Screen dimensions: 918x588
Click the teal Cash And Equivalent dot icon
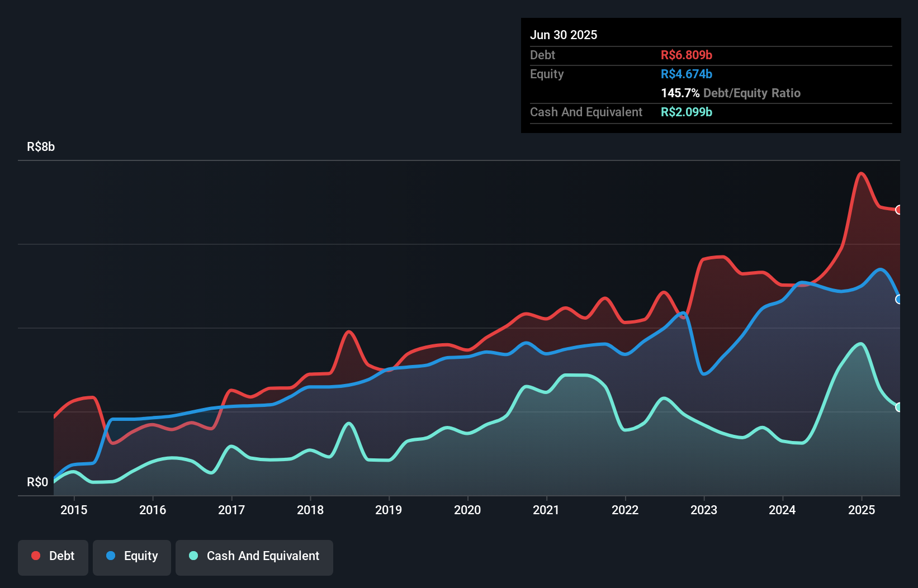coord(192,556)
